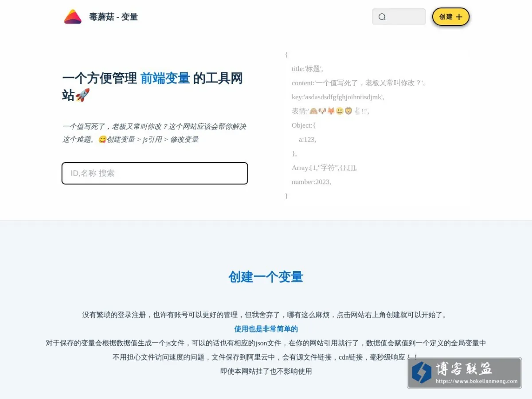Image resolution: width=532 pixels, height=399 pixels.
Task: Click the yellow 创建 button
Action: coord(451,17)
